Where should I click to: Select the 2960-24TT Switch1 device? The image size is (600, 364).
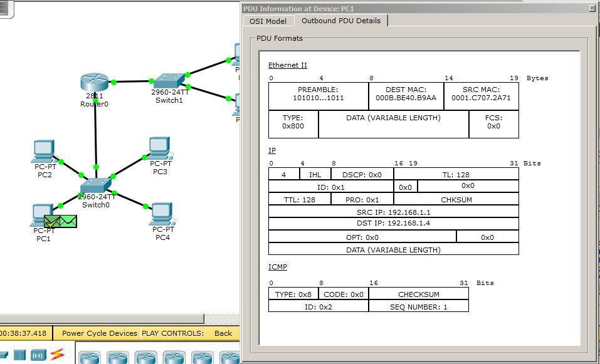tap(169, 81)
